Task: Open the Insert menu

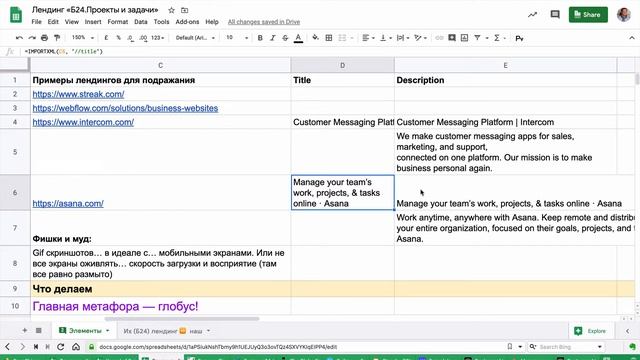Action: pos(93,22)
